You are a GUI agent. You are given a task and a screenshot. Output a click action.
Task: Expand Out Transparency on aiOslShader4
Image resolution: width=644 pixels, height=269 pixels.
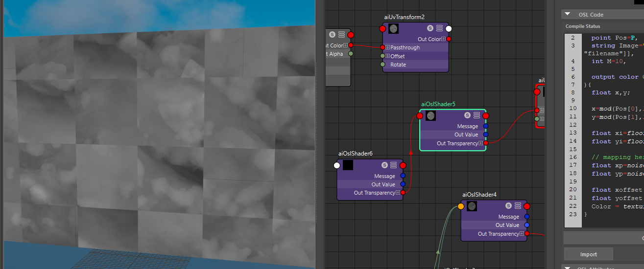(x=522, y=234)
